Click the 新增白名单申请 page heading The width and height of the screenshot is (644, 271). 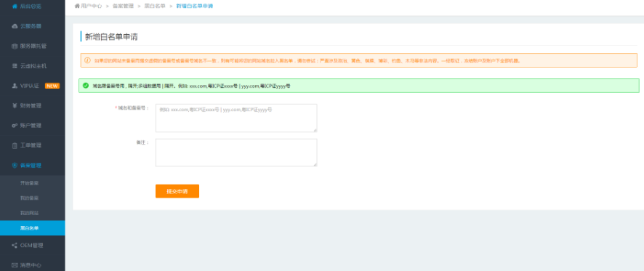(x=111, y=37)
